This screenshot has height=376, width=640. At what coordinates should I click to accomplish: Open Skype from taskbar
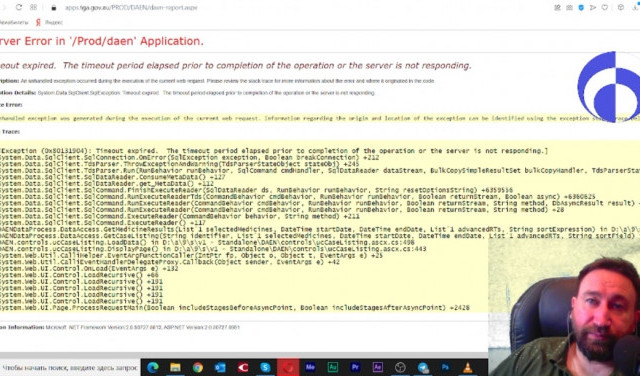(x=265, y=367)
